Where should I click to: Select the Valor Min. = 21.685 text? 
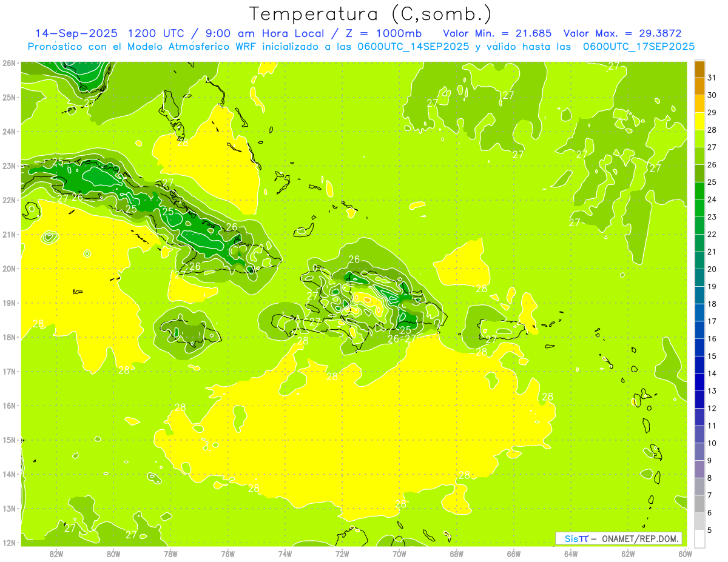coord(497,33)
